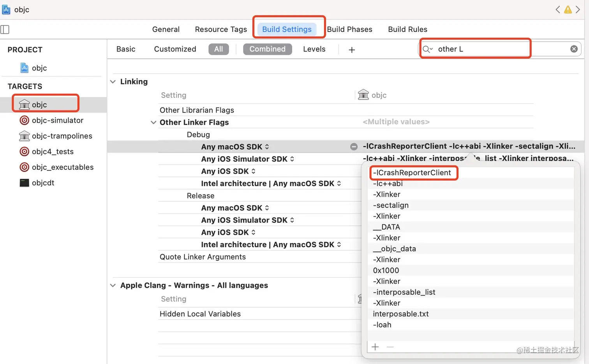589x364 pixels.
Task: Show Customized build settings
Action: [x=175, y=49]
